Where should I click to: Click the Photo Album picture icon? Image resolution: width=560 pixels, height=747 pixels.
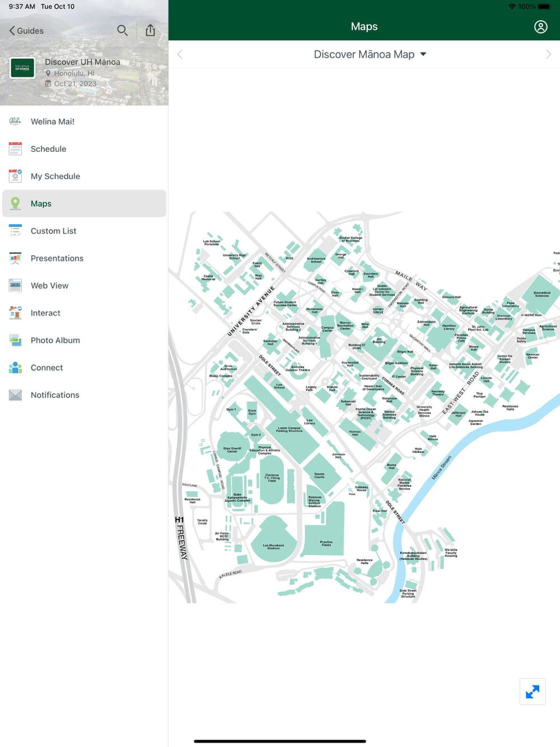coord(15,340)
